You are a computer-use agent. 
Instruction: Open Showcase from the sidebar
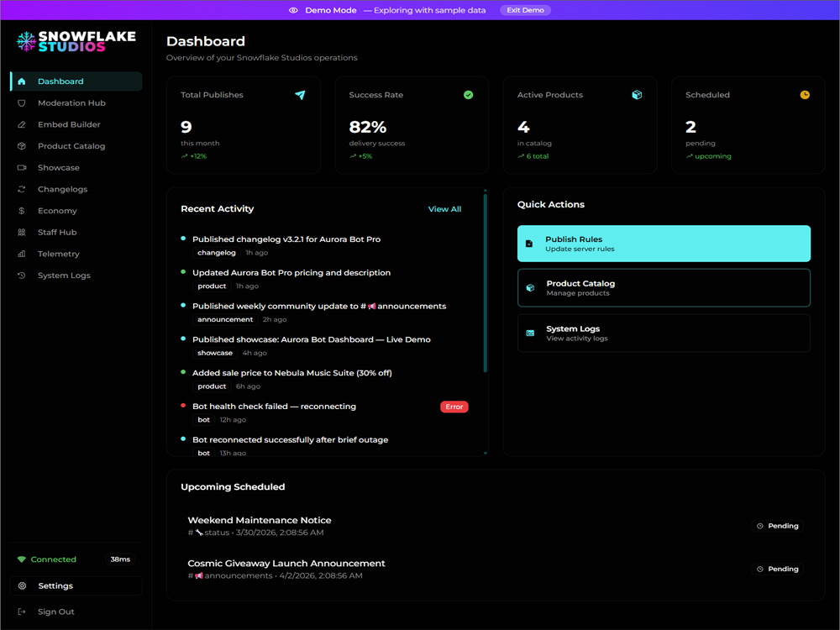tap(76, 168)
